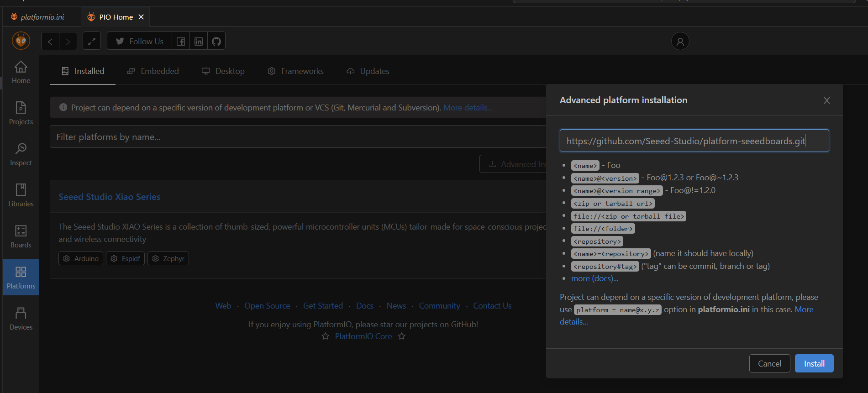Click the Advanced Installation button
Image resolution: width=868 pixels, height=393 pixels.
(513, 164)
